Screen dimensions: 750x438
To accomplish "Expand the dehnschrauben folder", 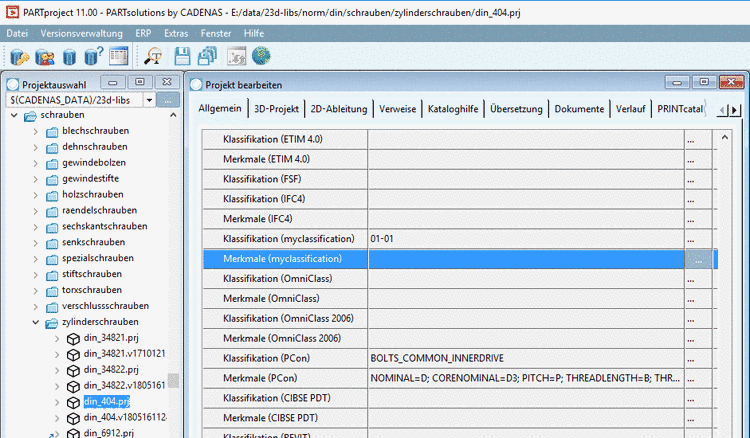I will coord(35,148).
